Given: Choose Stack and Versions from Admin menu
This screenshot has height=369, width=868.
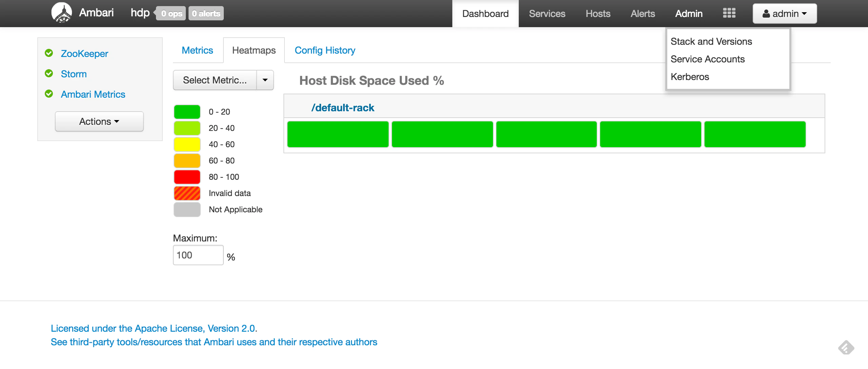Looking at the screenshot, I should [711, 41].
